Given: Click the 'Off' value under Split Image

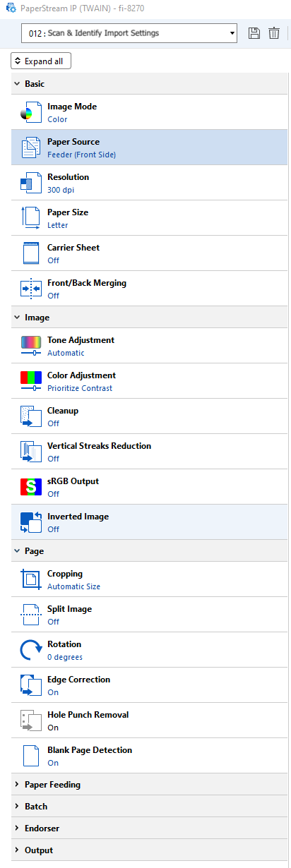Looking at the screenshot, I should coord(53,622).
